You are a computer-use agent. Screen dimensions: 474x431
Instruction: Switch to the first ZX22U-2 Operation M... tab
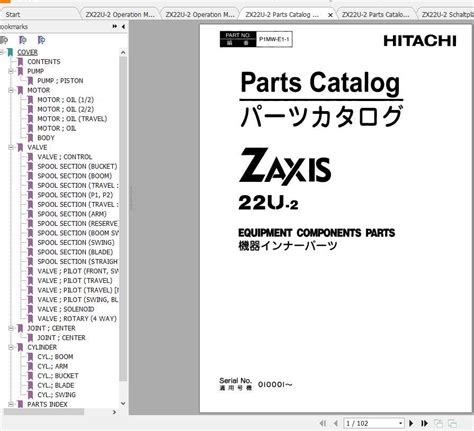tap(120, 15)
